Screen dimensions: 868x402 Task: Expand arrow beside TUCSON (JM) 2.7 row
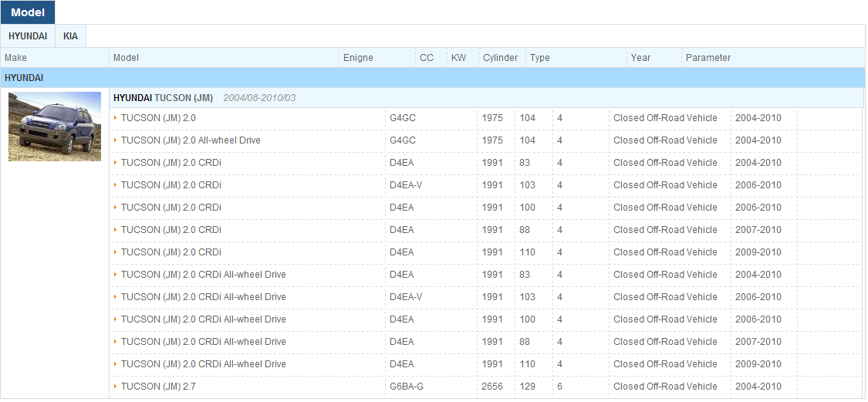pyautogui.click(x=116, y=387)
